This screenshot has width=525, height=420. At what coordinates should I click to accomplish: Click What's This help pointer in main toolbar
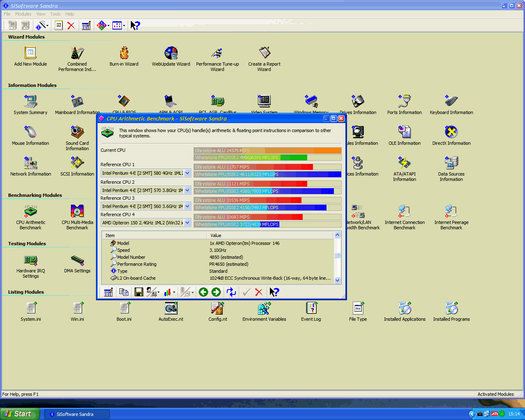135,25
